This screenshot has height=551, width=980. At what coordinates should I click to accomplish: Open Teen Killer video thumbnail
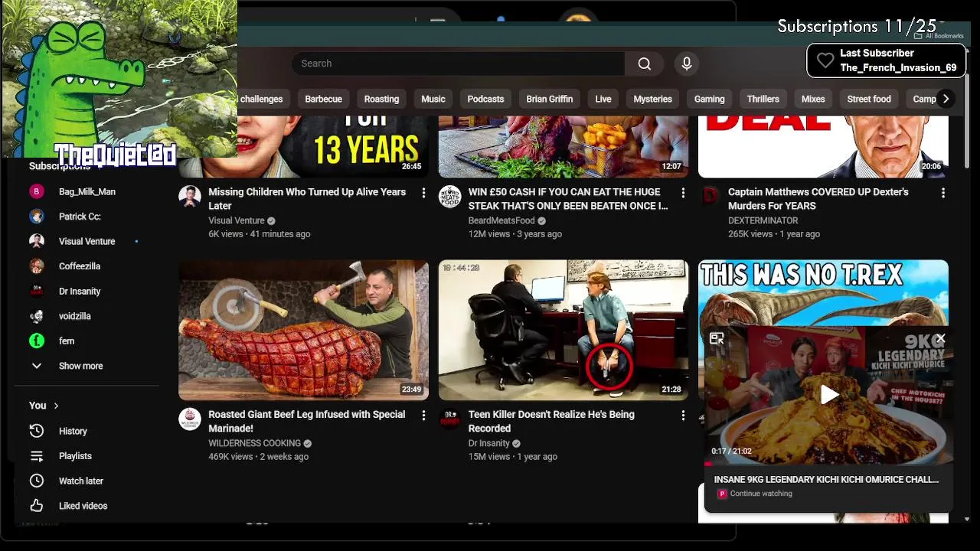[563, 330]
